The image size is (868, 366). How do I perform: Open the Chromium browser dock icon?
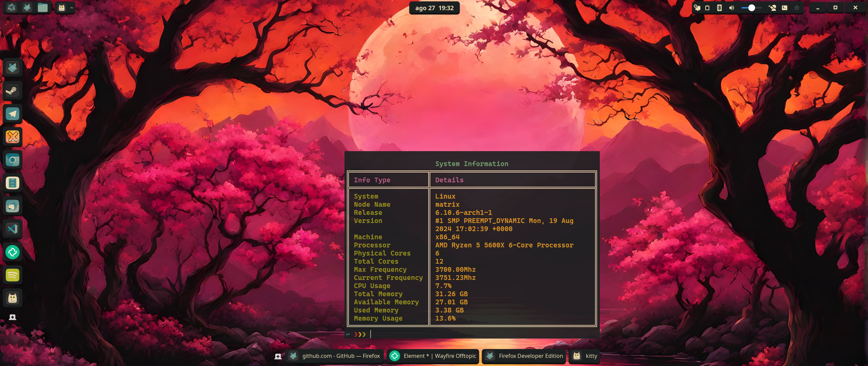[x=13, y=160]
